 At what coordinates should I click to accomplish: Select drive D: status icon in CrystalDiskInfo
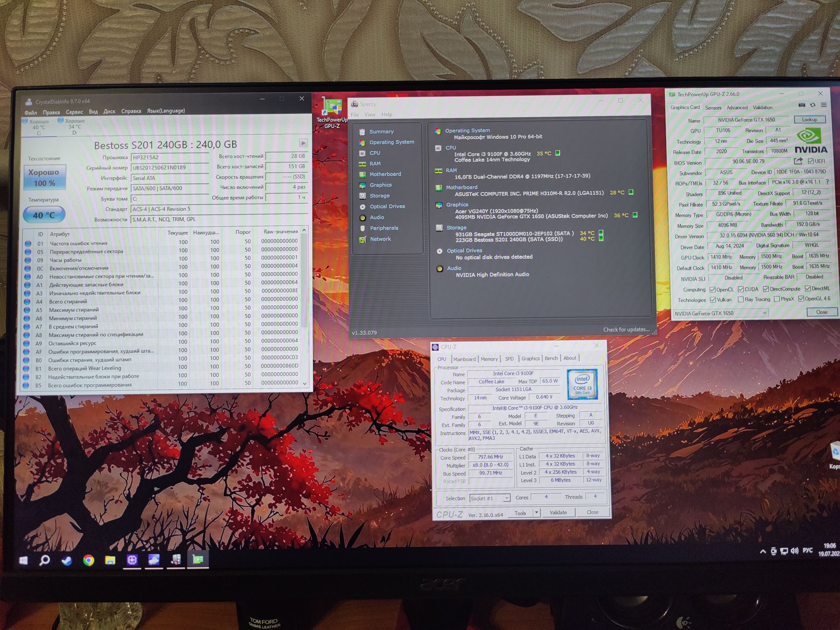click(x=61, y=121)
